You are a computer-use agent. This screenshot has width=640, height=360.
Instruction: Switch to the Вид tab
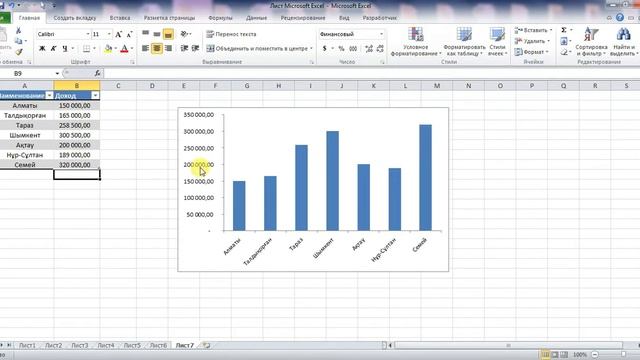click(x=344, y=18)
